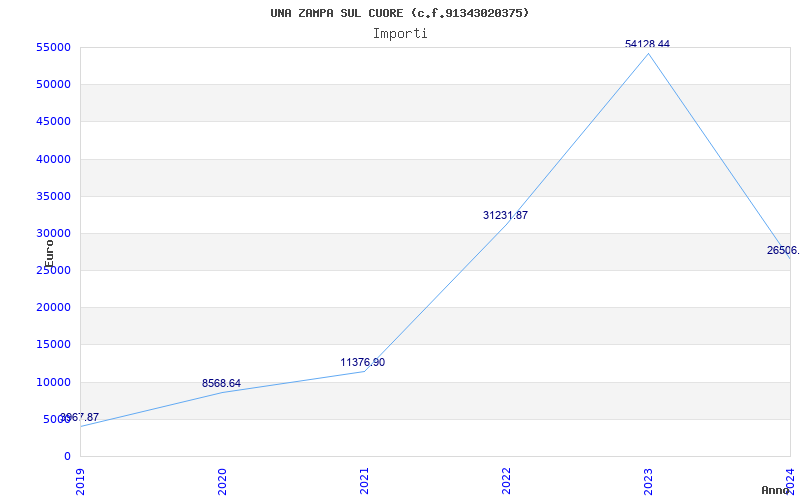Viewport: 800px width, 500px height.
Task: Click the 2024 data label starting 26506
Action: point(783,251)
